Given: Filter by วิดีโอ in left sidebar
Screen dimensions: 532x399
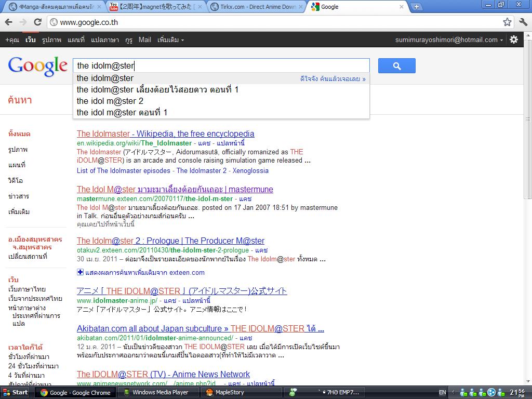Looking at the screenshot, I should pyautogui.click(x=15, y=180).
